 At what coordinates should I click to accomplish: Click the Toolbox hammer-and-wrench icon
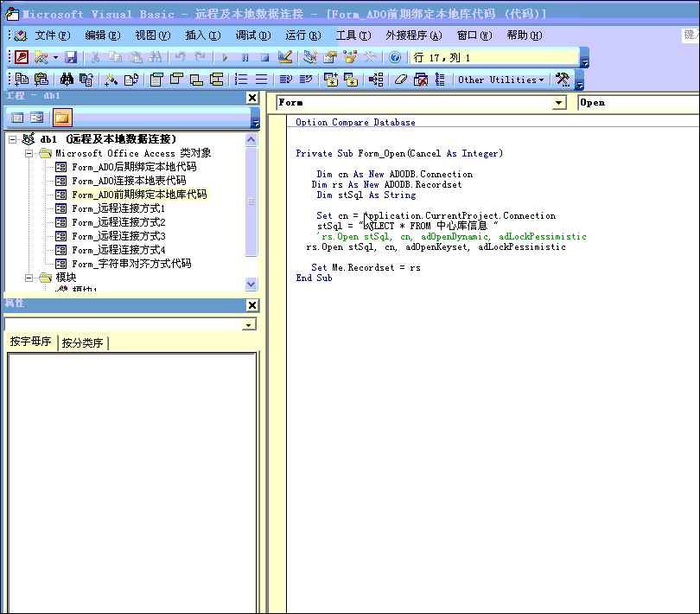click(x=370, y=57)
